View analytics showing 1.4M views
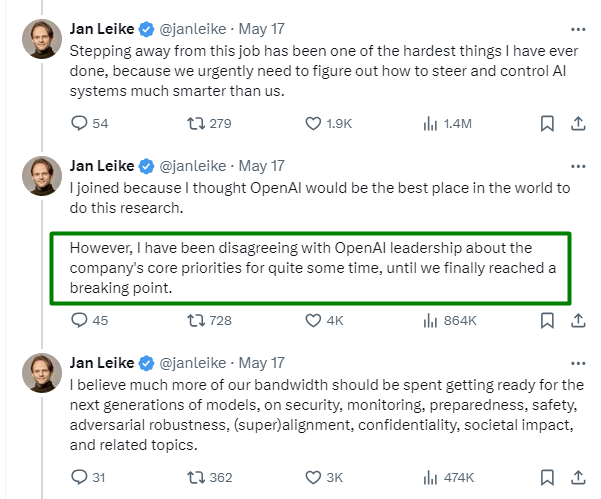Screen dimensions: 601x499 (431, 123)
